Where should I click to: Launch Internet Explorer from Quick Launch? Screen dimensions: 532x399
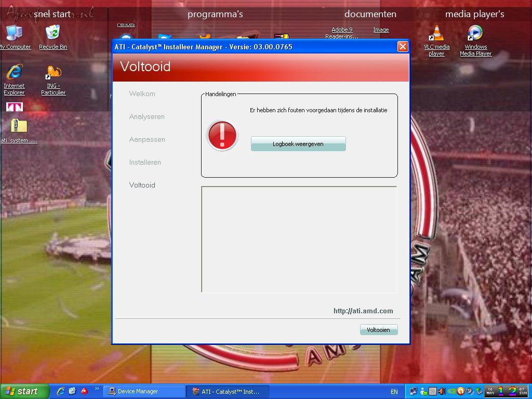[x=61, y=391]
